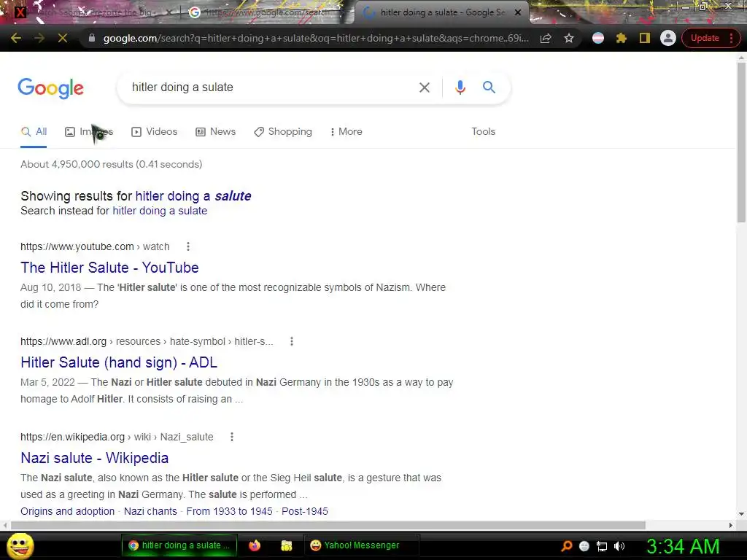Select the All results tab

click(34, 132)
